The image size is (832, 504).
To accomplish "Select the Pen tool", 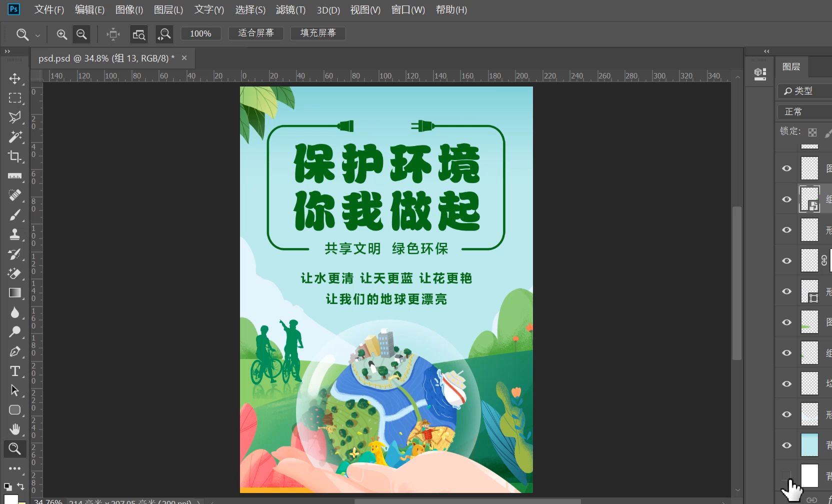I will [x=15, y=351].
